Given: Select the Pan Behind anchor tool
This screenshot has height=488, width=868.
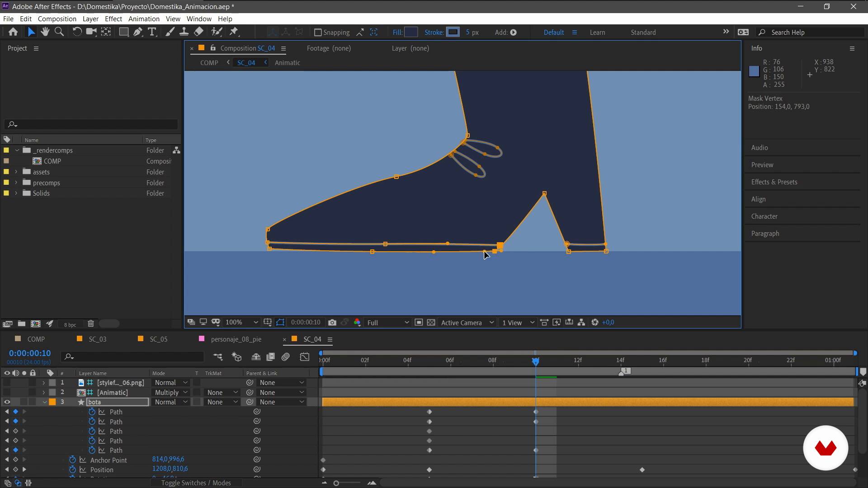Looking at the screenshot, I should click(106, 32).
